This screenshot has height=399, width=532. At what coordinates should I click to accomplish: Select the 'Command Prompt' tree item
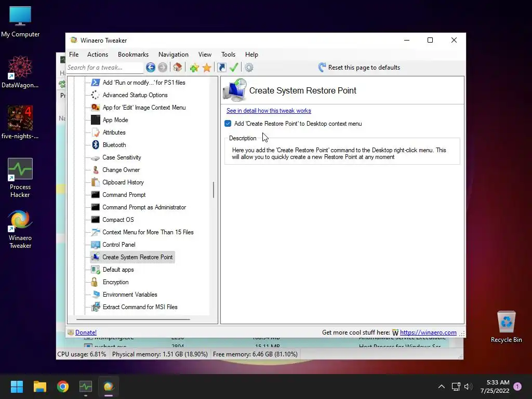point(124,195)
